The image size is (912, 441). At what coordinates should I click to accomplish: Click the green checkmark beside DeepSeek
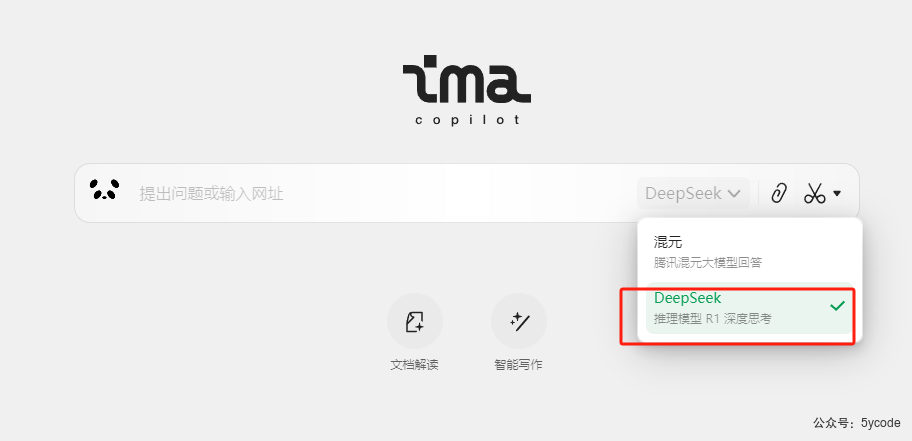pos(837,306)
